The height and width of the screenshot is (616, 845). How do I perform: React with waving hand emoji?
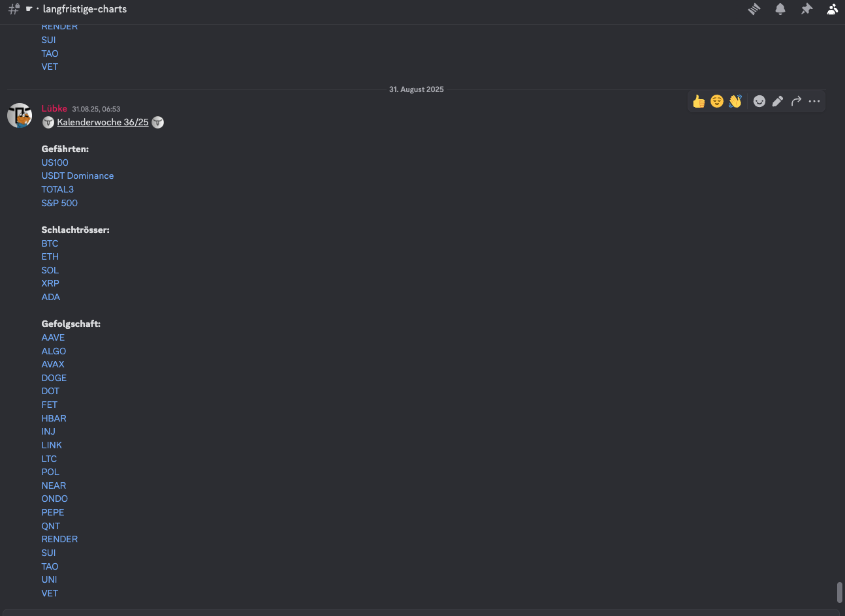[735, 101]
